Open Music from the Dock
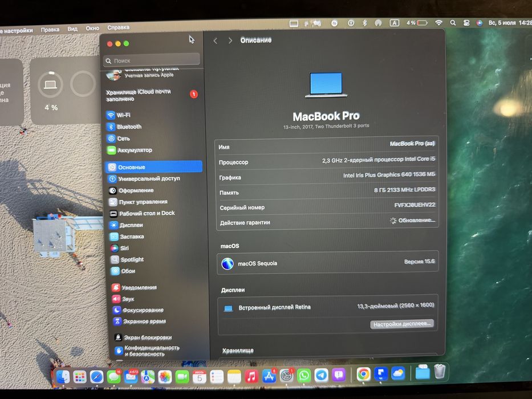The height and width of the screenshot is (399, 532). [x=251, y=376]
